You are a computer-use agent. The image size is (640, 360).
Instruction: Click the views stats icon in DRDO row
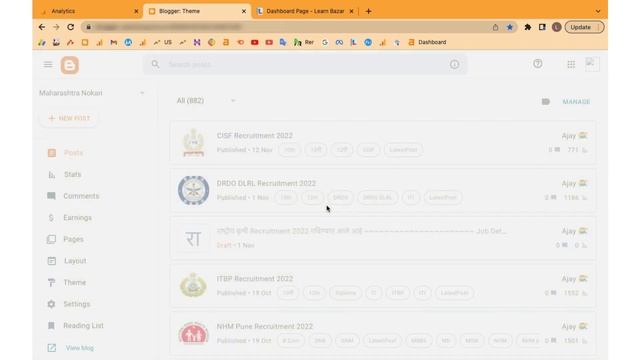(x=584, y=198)
